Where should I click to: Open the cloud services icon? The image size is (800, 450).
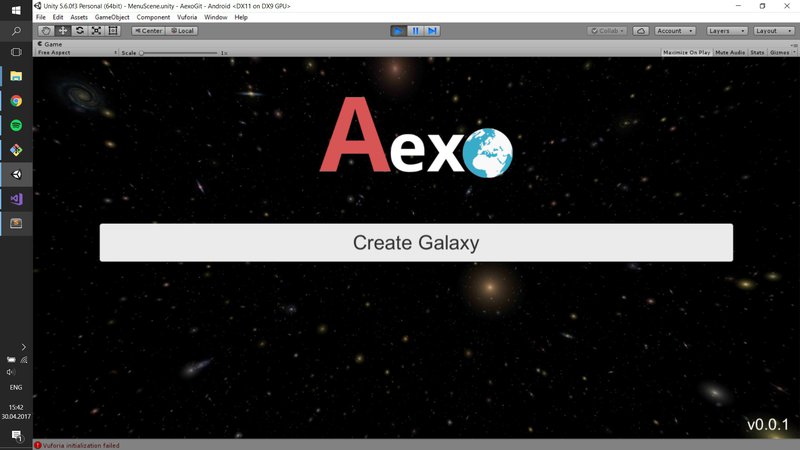(640, 31)
